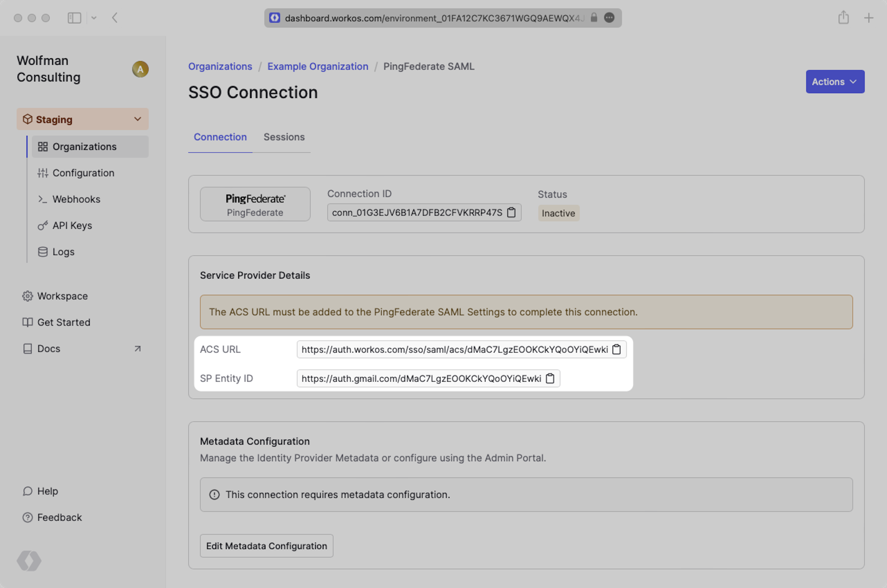Copy the SP Entity ID value
Screen dimensions: 887x588
tap(550, 378)
